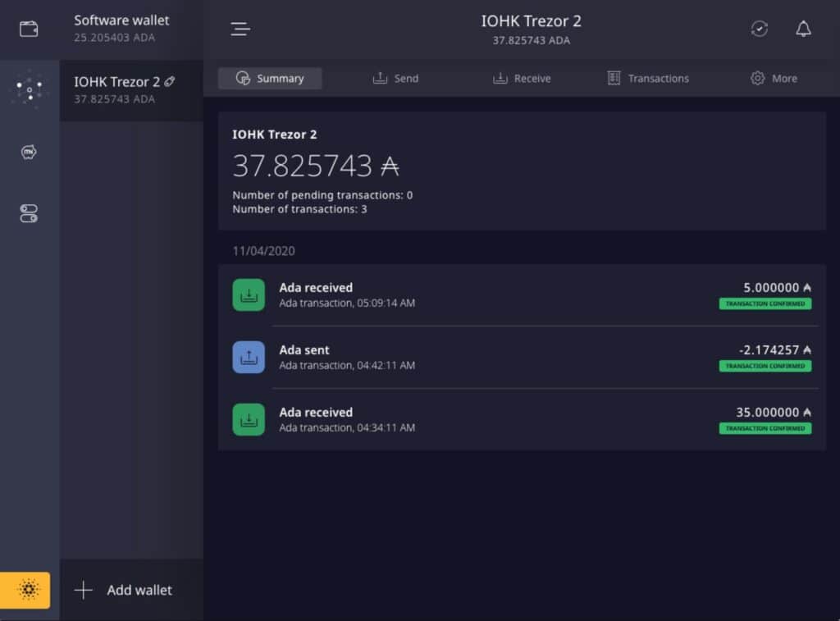
Task: Click the yellow Cardano network icon
Action: pyautogui.click(x=25, y=590)
